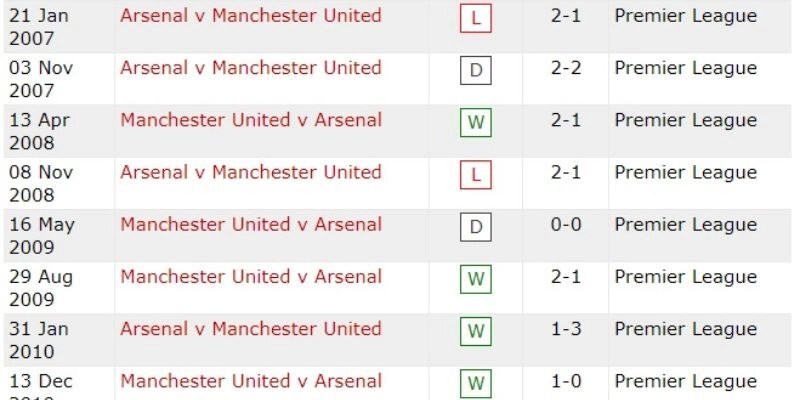Open Arsenal v Manchester United 21 Jan 2007 link
The image size is (800, 400).
[251, 16]
